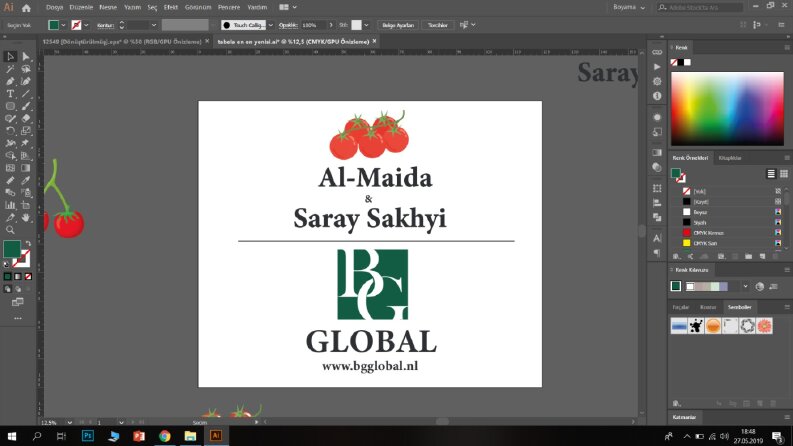The image size is (793, 446).
Task: Click the Adobe Stock search field
Action: click(x=700, y=8)
